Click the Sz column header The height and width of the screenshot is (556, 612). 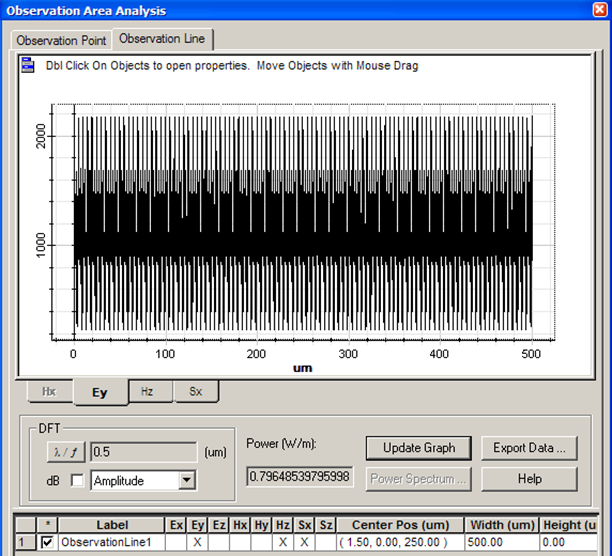click(x=326, y=525)
